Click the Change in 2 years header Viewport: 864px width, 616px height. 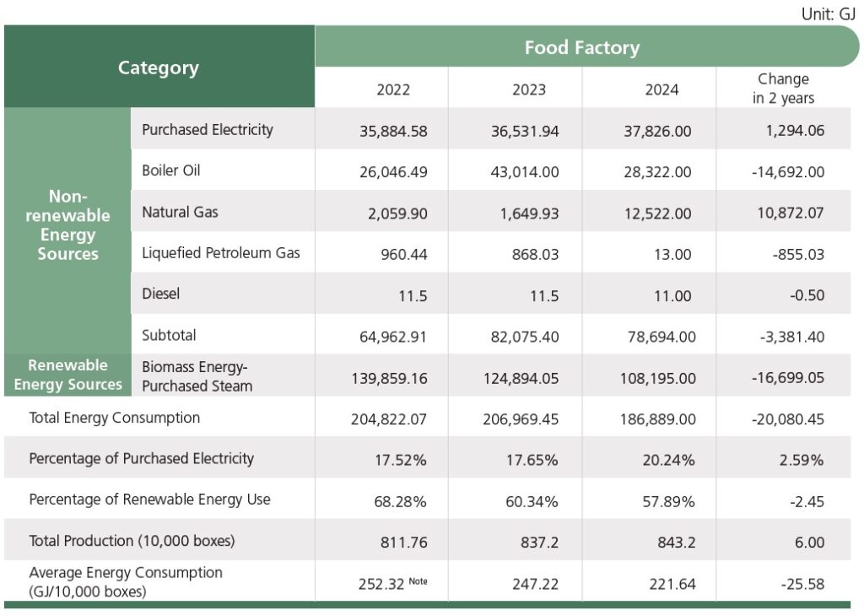click(x=783, y=89)
